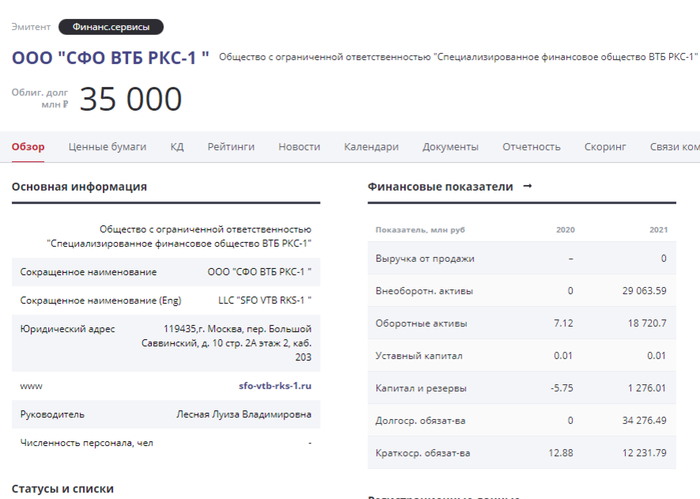
Task: Select the Скоринг tab
Action: (x=605, y=147)
